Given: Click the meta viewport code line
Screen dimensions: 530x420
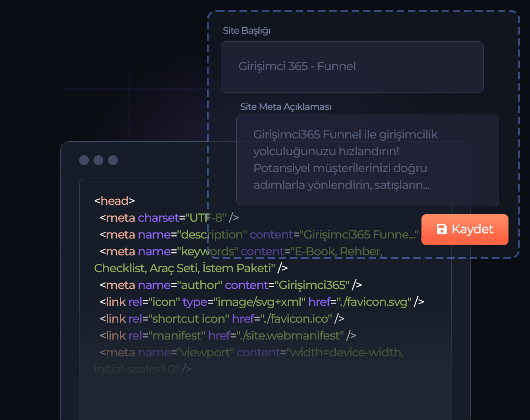Looking at the screenshot, I should [251, 352].
